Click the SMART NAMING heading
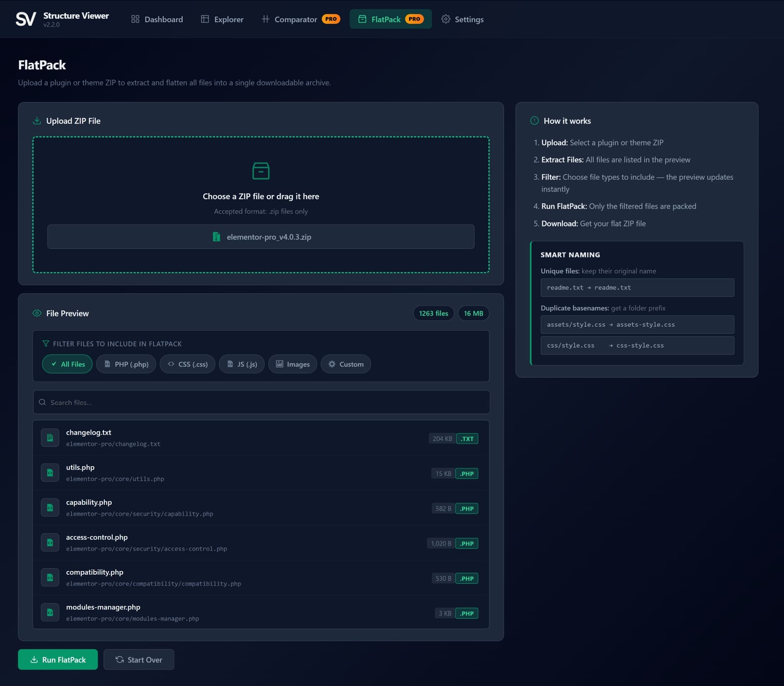The image size is (784, 686). click(570, 255)
